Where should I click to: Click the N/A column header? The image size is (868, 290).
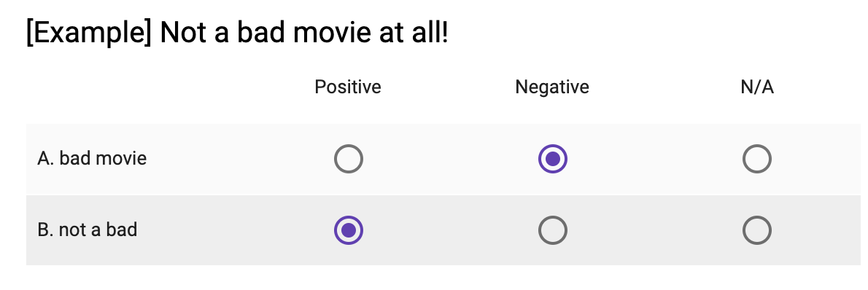coord(756,87)
